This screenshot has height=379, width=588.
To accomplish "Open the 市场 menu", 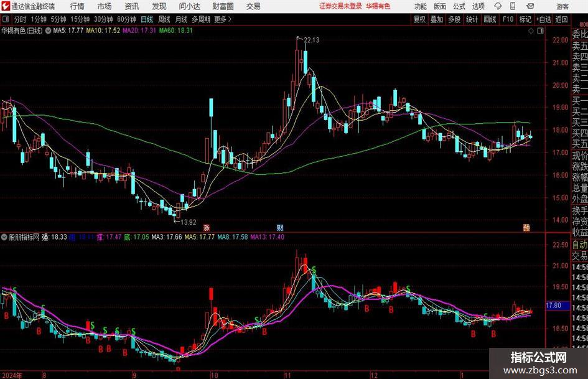I will [105, 6].
